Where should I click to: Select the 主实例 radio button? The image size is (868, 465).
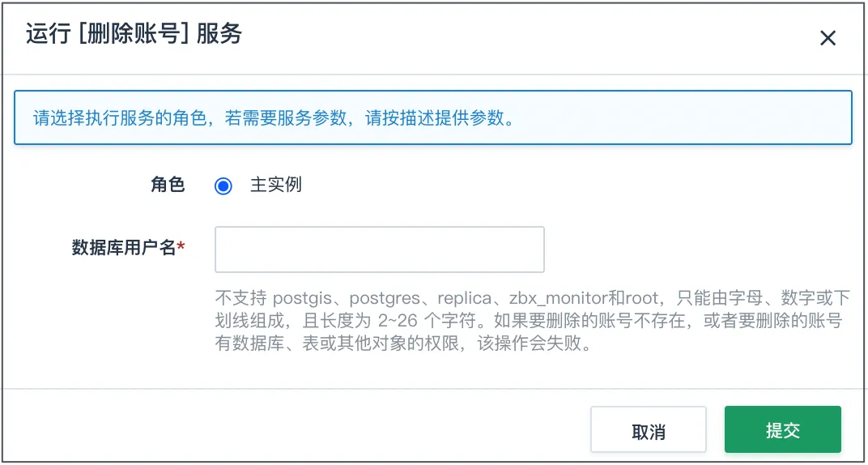click(223, 186)
